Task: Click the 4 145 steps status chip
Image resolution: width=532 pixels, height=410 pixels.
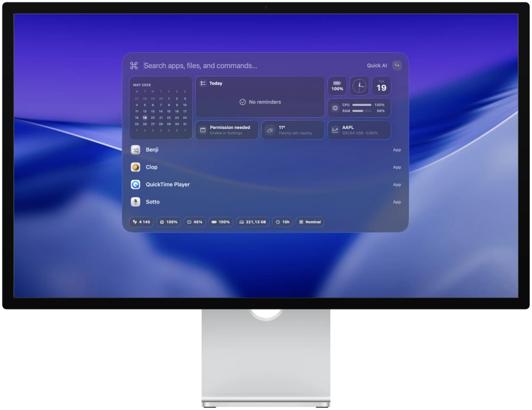Action: pyautogui.click(x=141, y=222)
